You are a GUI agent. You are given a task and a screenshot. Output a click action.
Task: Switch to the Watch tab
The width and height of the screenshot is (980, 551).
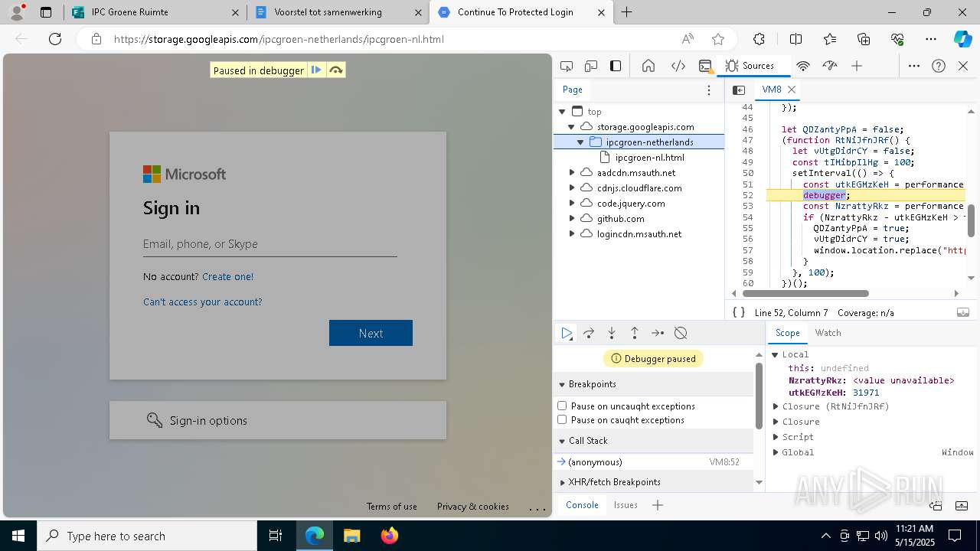coord(828,333)
